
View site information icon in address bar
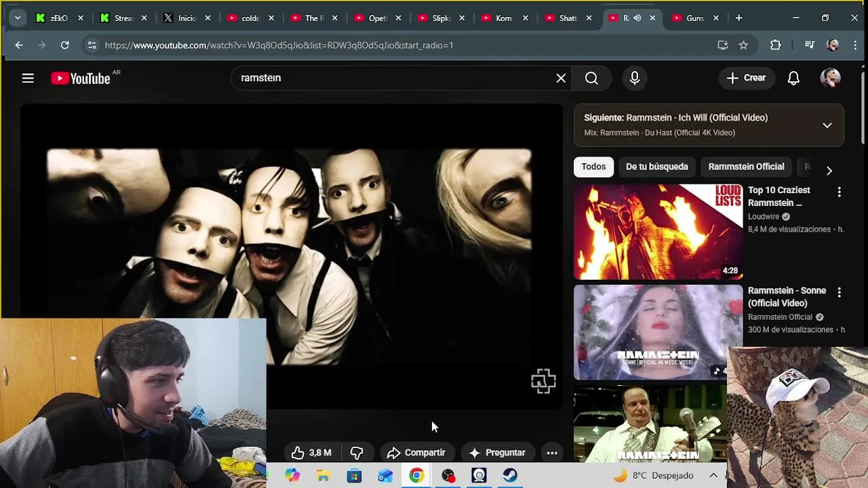coord(92,45)
